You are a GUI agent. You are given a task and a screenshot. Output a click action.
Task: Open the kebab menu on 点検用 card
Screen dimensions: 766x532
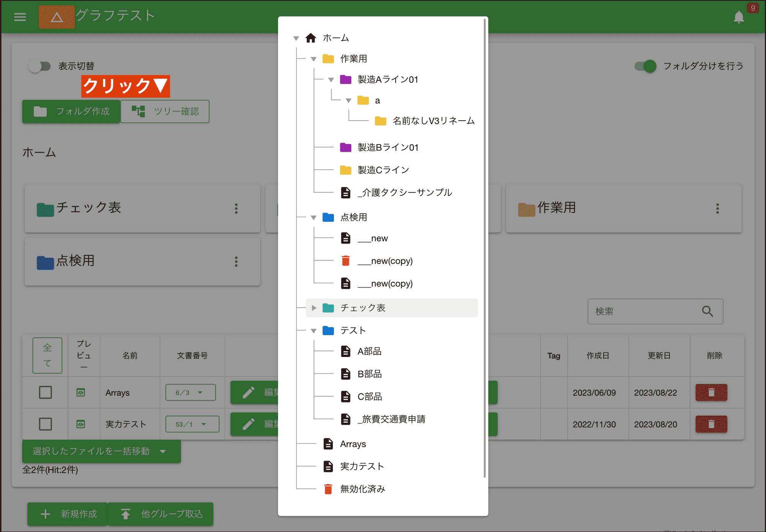tap(237, 262)
